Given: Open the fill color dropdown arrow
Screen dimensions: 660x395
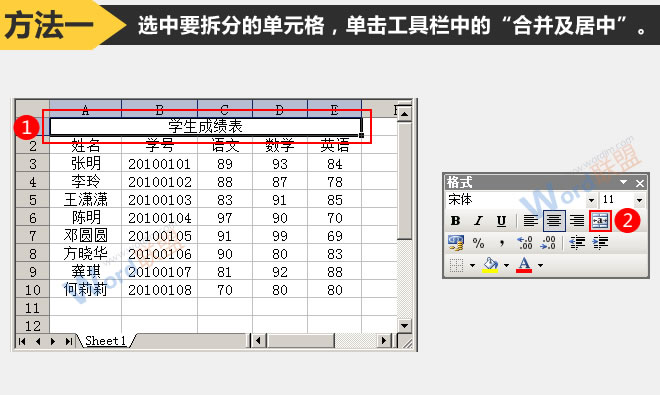Looking at the screenshot, I should [x=506, y=265].
